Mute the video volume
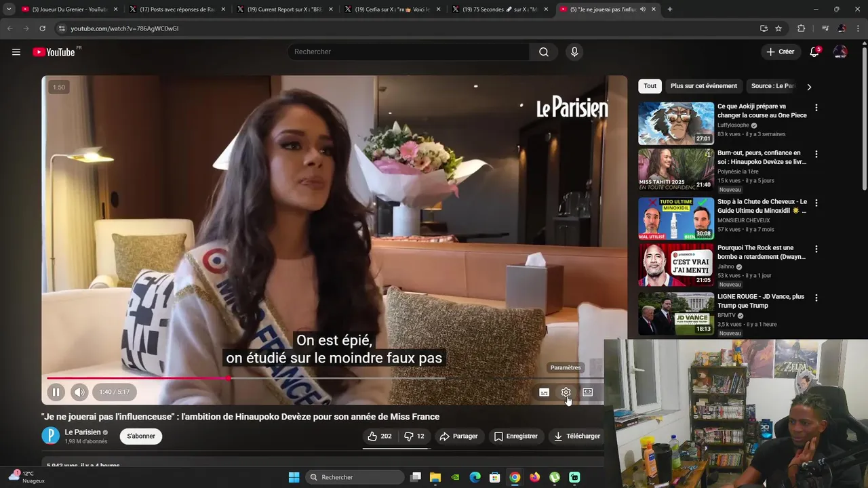The image size is (868, 488). 80,392
